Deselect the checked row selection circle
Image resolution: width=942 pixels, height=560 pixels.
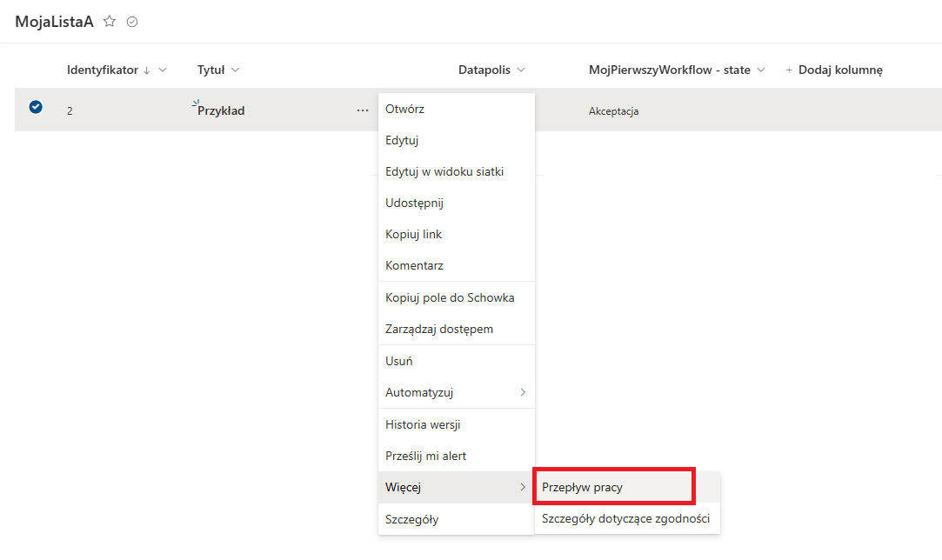tap(36, 108)
